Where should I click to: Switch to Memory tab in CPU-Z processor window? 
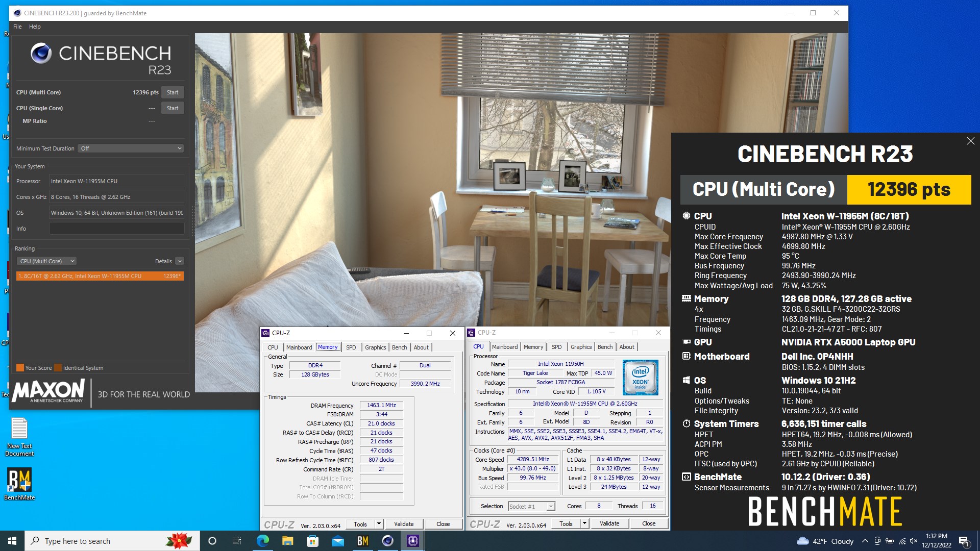(x=533, y=347)
